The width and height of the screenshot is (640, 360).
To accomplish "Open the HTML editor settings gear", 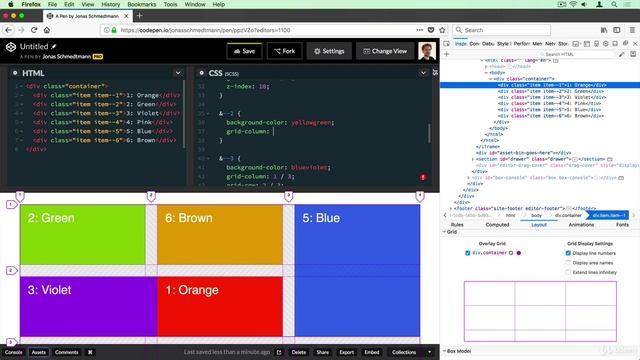I will tap(15, 73).
